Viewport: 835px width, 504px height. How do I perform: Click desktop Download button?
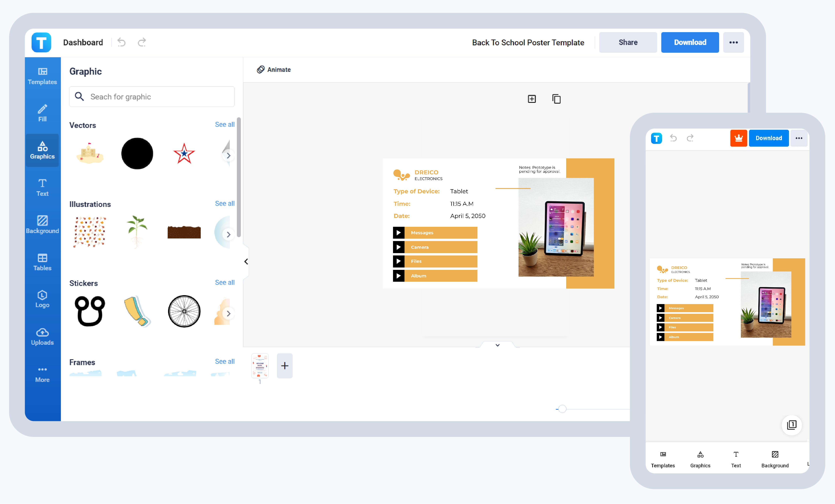click(690, 42)
